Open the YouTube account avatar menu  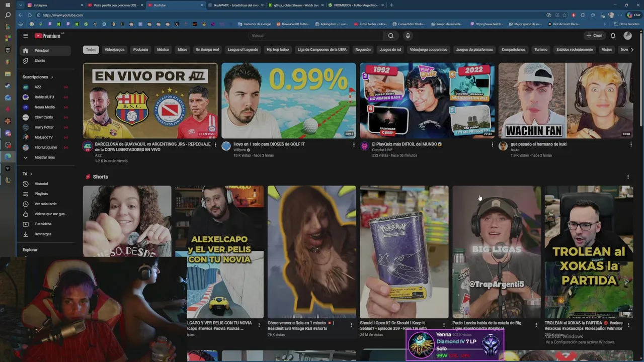tap(627, 36)
